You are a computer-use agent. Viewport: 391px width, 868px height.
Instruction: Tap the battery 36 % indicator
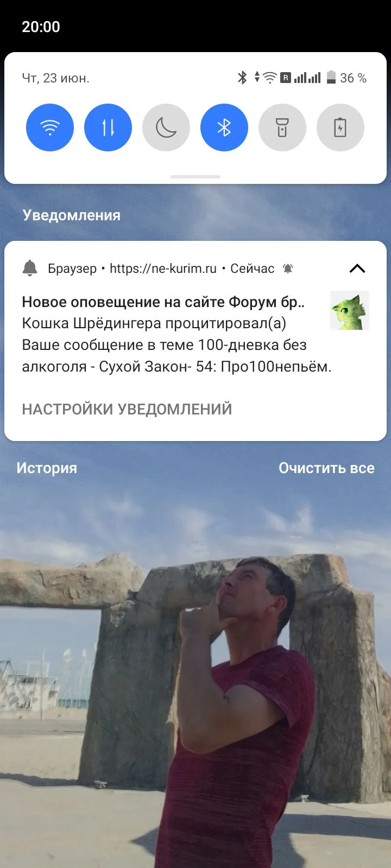(346, 78)
